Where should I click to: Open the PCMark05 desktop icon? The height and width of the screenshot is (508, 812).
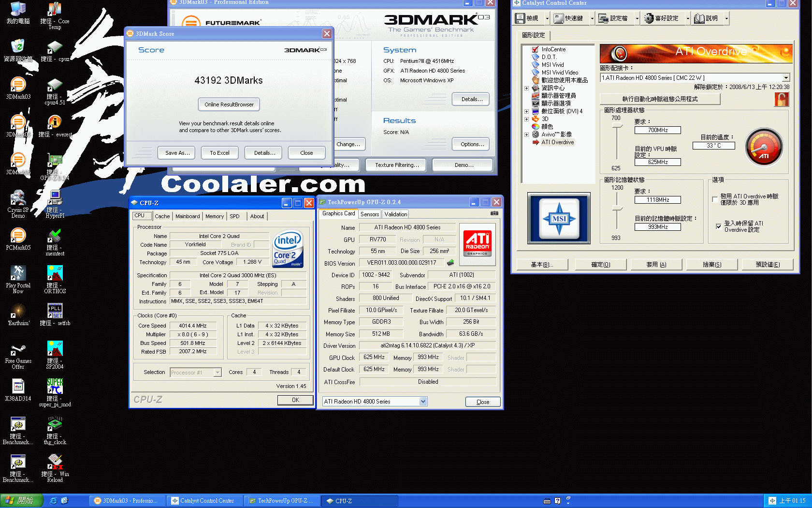[x=18, y=239]
